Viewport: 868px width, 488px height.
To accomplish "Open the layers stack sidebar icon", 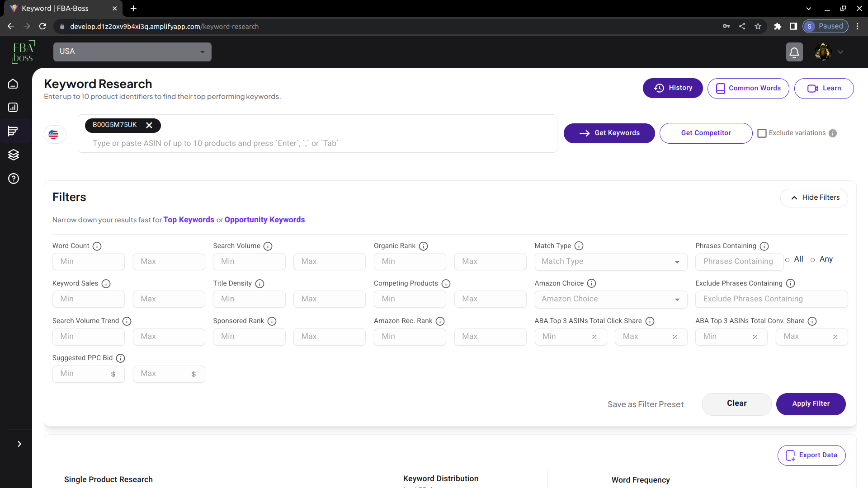I will [x=13, y=155].
